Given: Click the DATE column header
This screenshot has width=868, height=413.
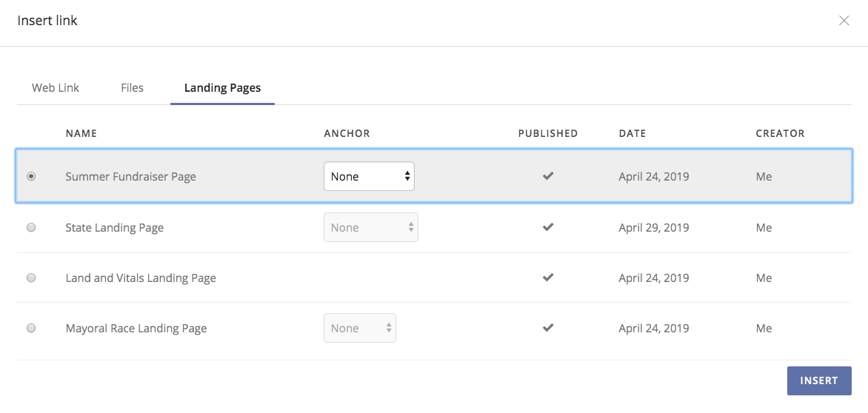Looking at the screenshot, I should coord(632,133).
